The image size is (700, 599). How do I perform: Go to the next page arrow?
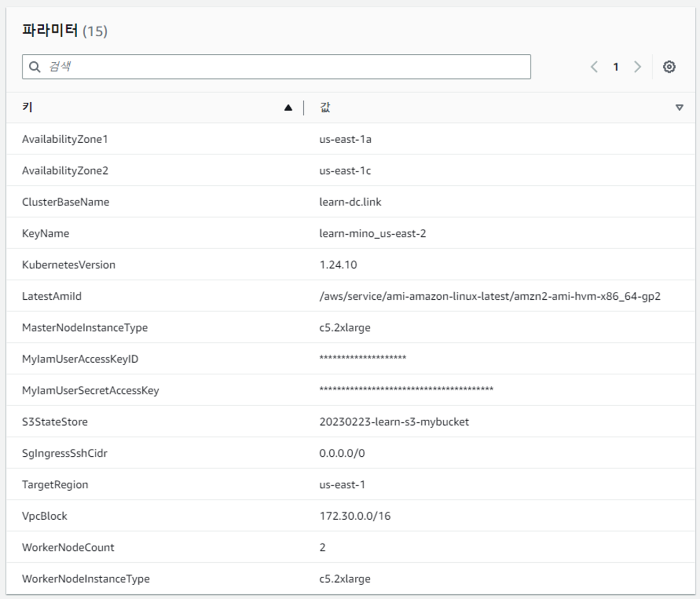pyautogui.click(x=637, y=67)
